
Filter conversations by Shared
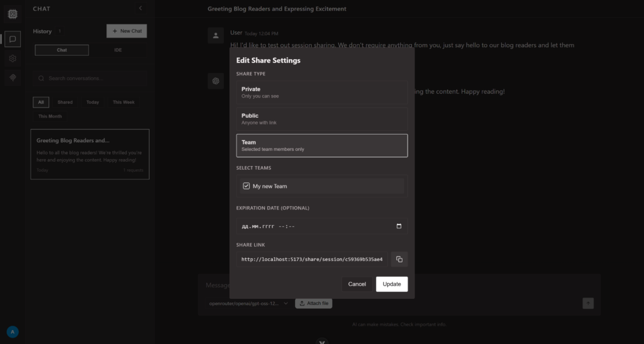click(x=65, y=102)
